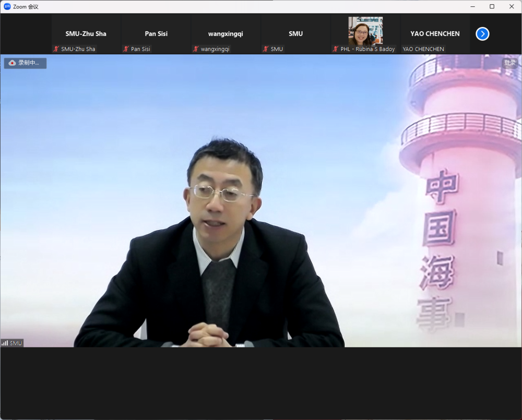Select the wangxingqi participant tile
Viewport: 522px width, 420px height.
click(x=226, y=33)
